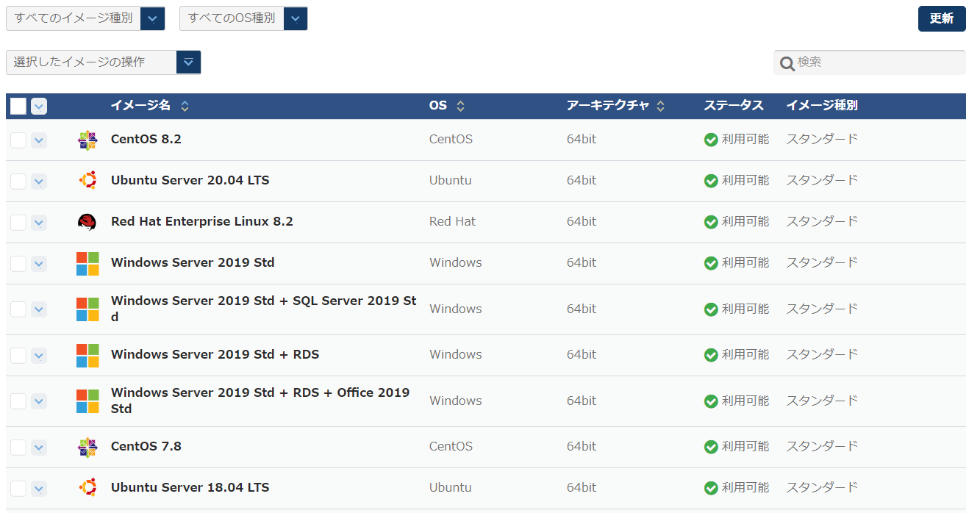
Task: Click the magnifier icon in the search box
Action: tap(787, 63)
